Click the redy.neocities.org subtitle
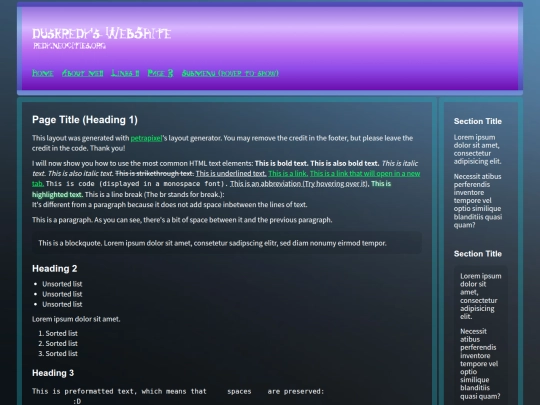 [x=70, y=46]
